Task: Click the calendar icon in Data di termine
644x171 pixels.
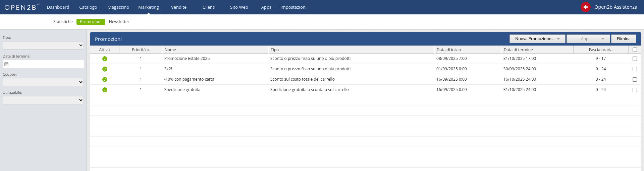Action: (x=6, y=64)
